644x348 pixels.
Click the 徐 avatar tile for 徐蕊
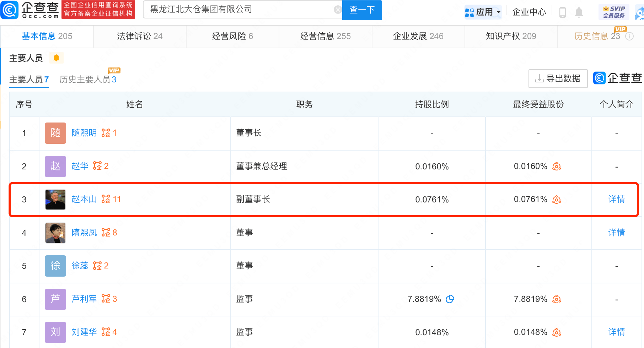55,266
